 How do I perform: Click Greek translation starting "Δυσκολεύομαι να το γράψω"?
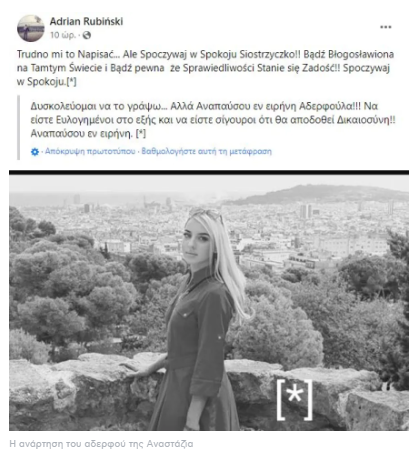pos(213,120)
